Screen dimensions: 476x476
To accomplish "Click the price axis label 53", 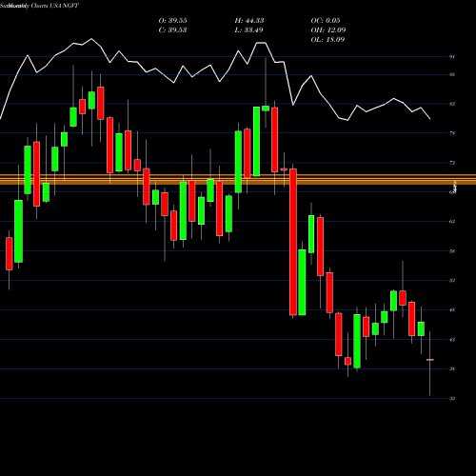I will [452, 281].
